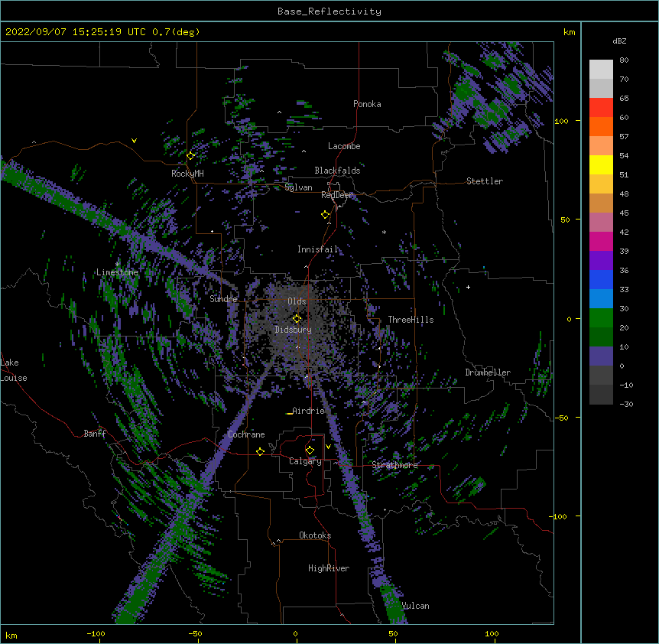The height and width of the screenshot is (644, 659).
Task: Click the white asterisk above Limestone label
Action: click(x=118, y=264)
